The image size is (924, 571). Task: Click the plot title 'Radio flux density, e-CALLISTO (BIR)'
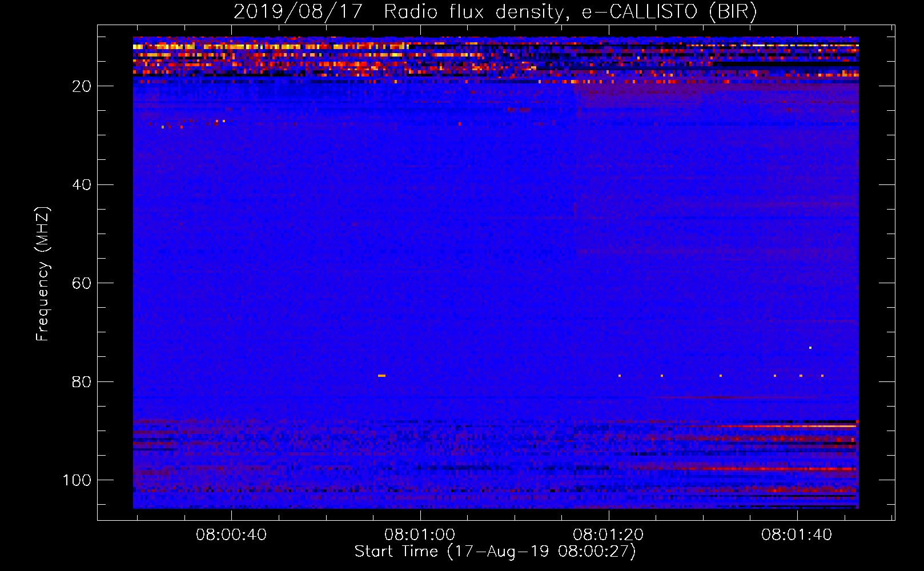571,11
